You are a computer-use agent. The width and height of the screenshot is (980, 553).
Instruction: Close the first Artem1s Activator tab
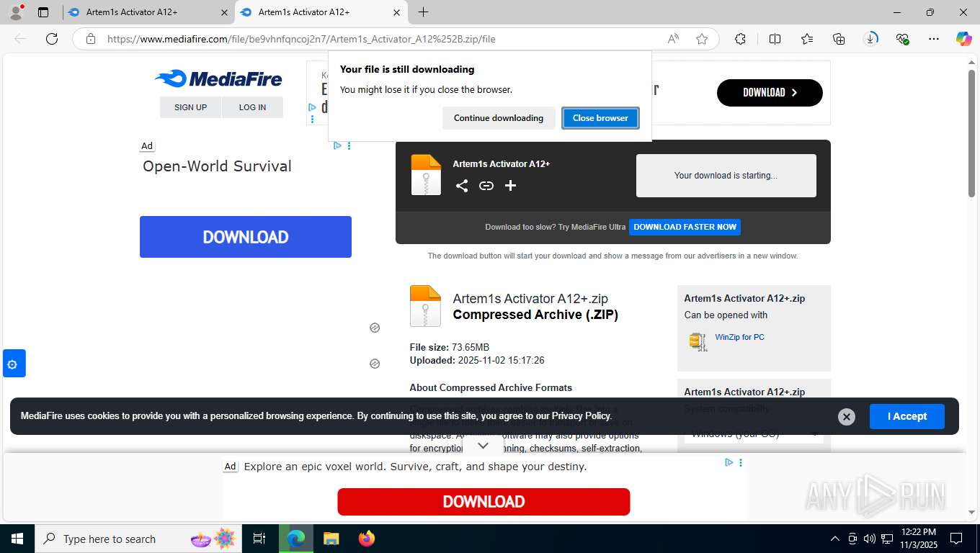click(x=224, y=12)
